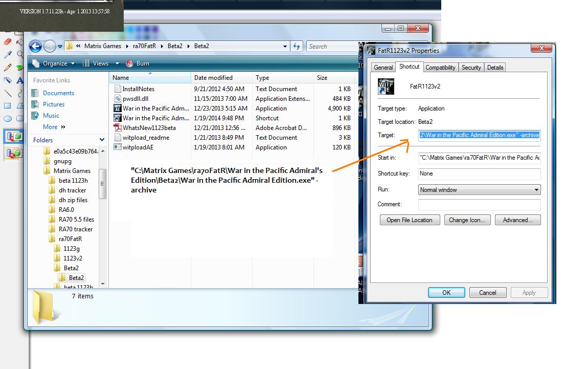588x369 pixels.
Task: Choose the opaque selection option in Paint
Action: 14,136
